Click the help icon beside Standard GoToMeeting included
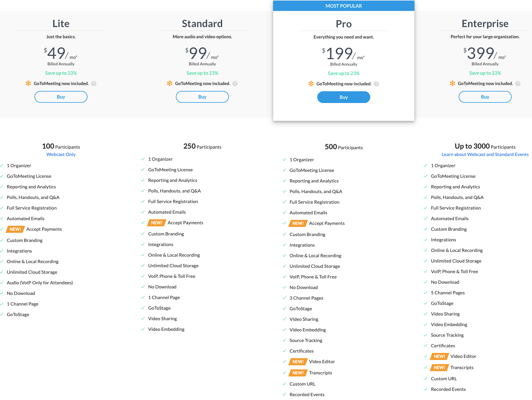The image size is (532, 400). 235,84
